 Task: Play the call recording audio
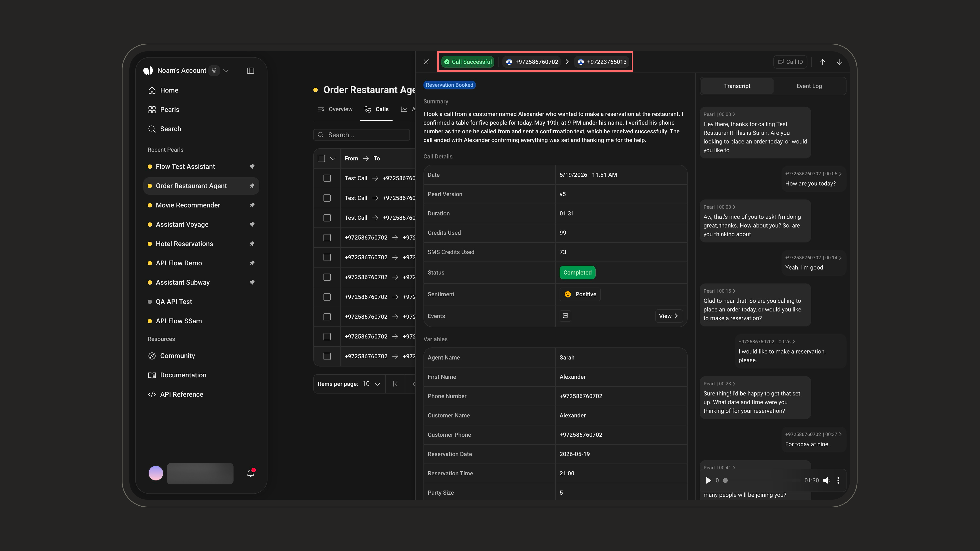(708, 480)
